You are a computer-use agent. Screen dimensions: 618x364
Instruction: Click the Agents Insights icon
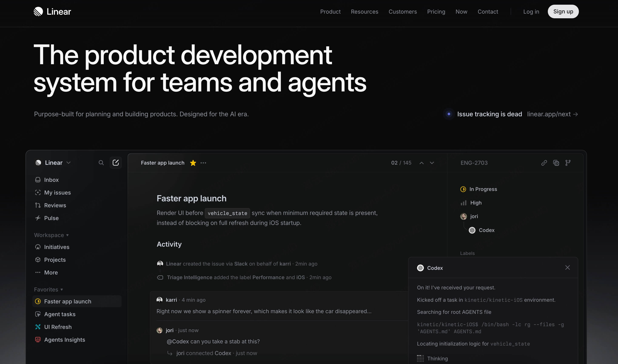[38, 340]
